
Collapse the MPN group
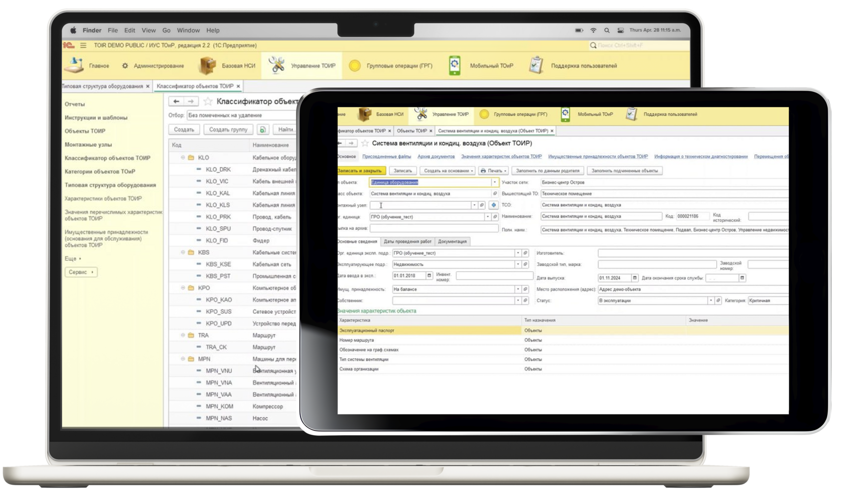[x=183, y=359]
